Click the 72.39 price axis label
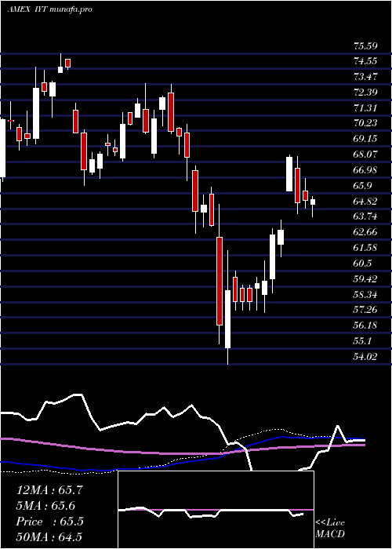 (x=365, y=93)
